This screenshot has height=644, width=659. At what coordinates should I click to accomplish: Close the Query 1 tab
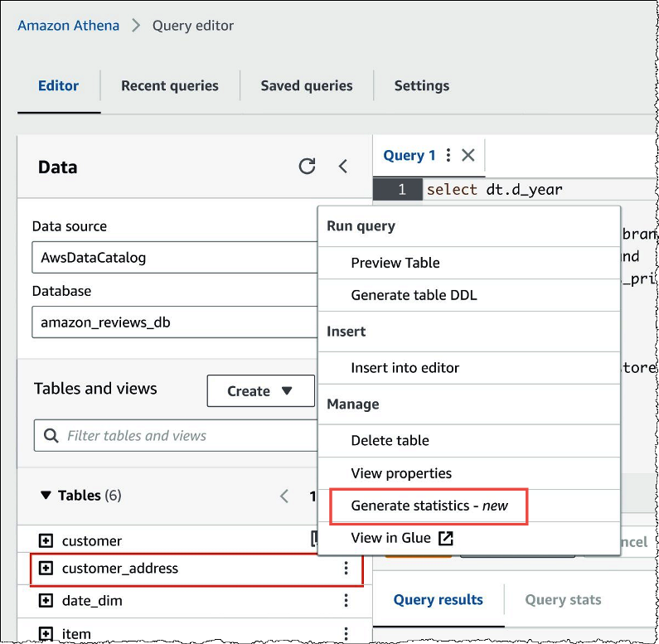(468, 156)
